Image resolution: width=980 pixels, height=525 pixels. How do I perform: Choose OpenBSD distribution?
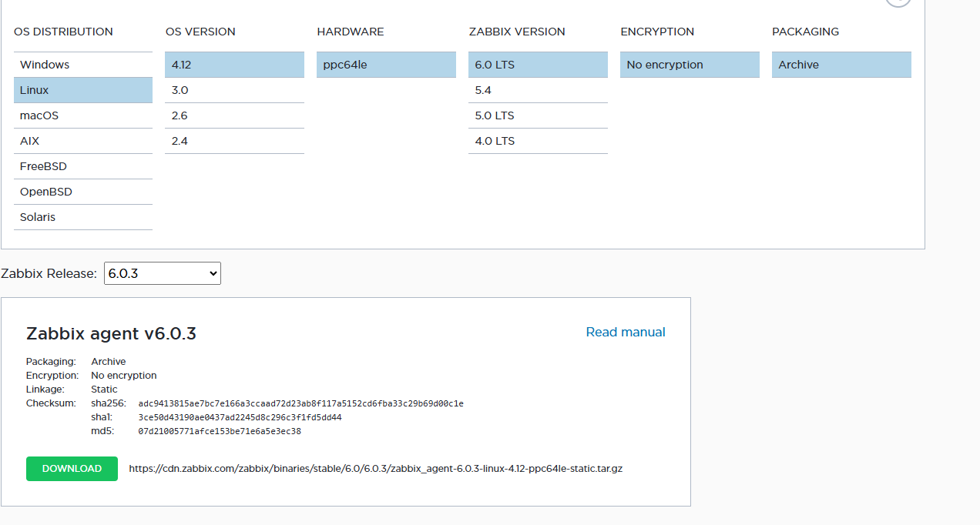(83, 192)
